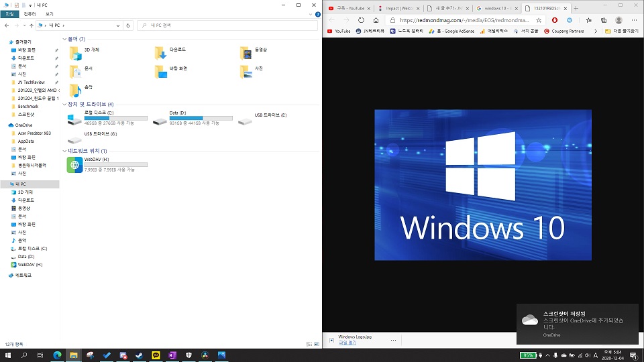This screenshot has height=362, width=644.
Task: Click the red Opera-style extension icon in browser
Action: tap(555, 20)
